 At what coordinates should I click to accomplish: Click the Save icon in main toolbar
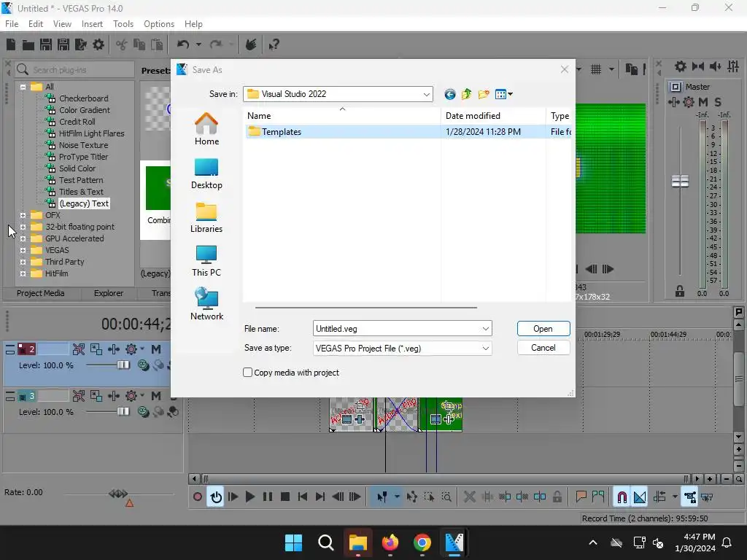point(46,44)
